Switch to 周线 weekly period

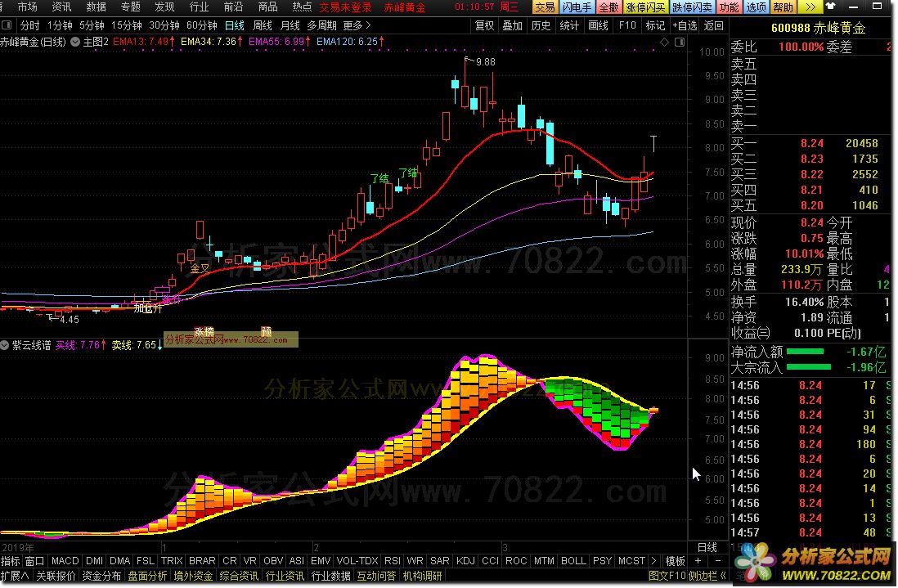(263, 25)
